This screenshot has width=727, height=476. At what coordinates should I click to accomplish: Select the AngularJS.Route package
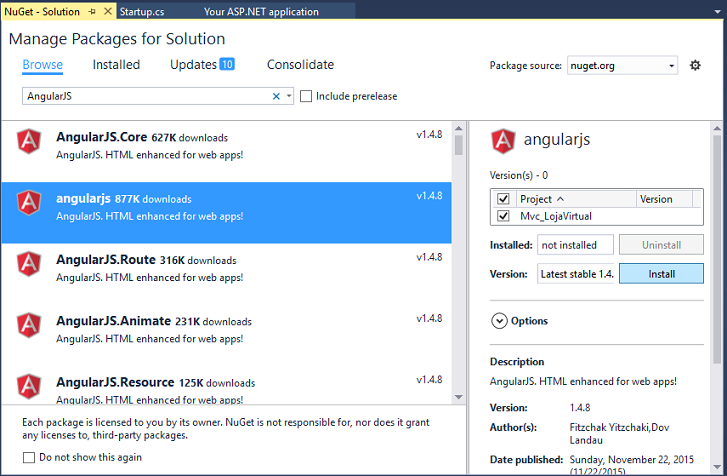click(x=226, y=274)
